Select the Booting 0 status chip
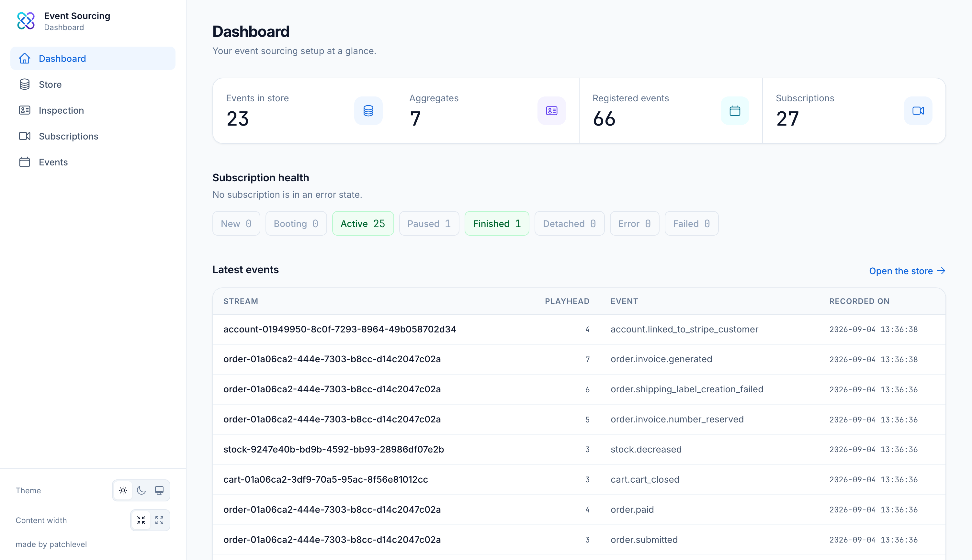This screenshot has height=560, width=972. click(x=296, y=223)
